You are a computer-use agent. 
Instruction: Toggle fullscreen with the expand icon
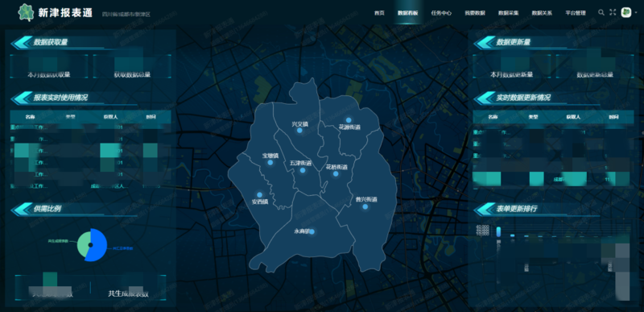click(613, 13)
